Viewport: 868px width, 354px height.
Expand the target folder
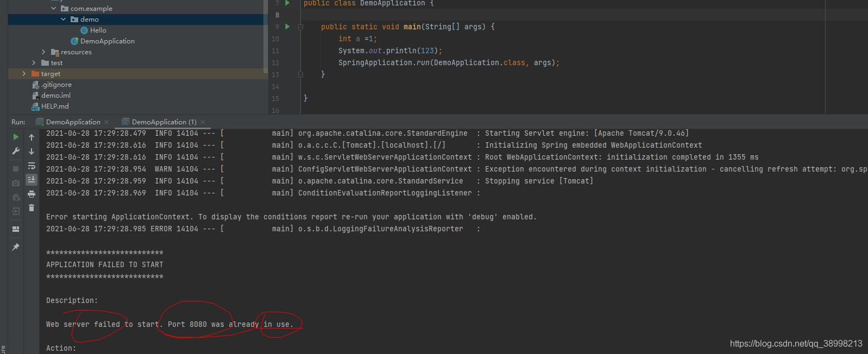[x=24, y=74]
